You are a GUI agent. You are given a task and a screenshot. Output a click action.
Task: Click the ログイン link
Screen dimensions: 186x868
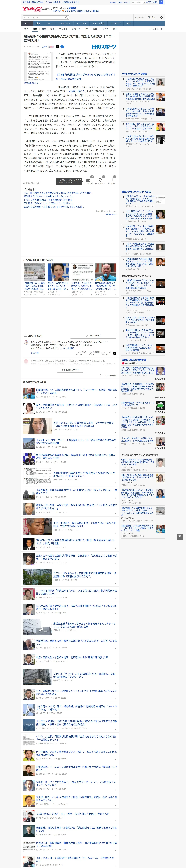tap(57, 11)
